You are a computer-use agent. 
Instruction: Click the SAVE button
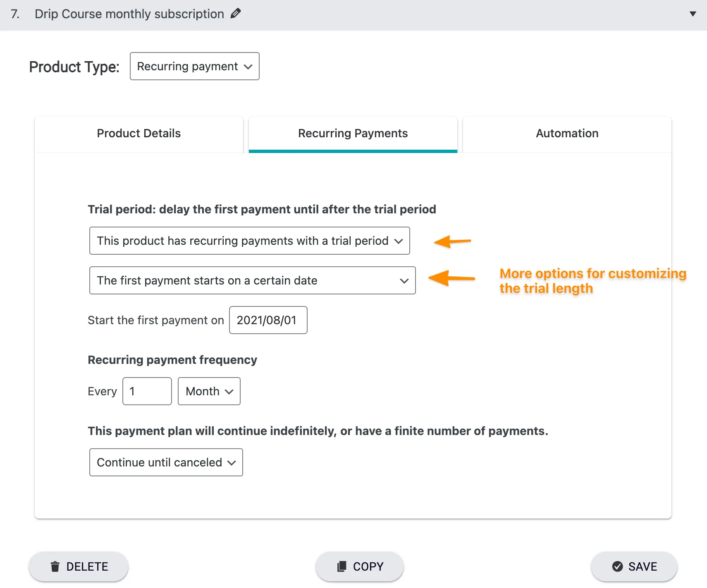click(634, 566)
